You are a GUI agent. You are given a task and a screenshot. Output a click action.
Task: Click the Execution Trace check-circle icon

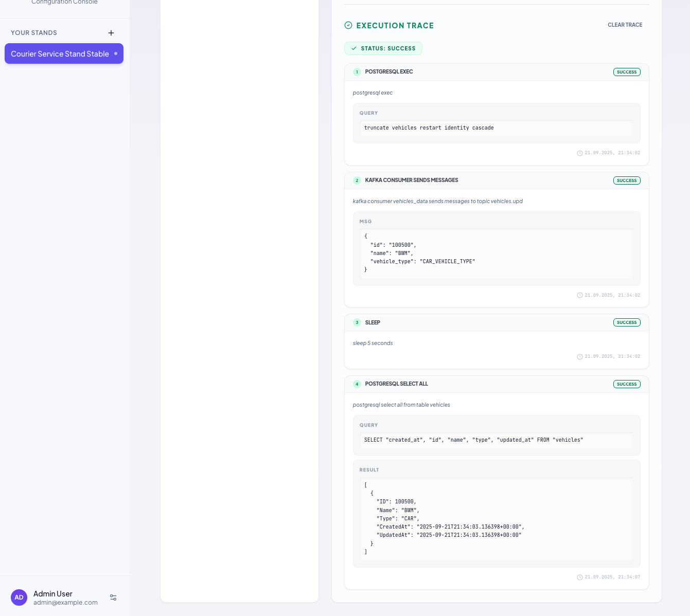(x=348, y=25)
